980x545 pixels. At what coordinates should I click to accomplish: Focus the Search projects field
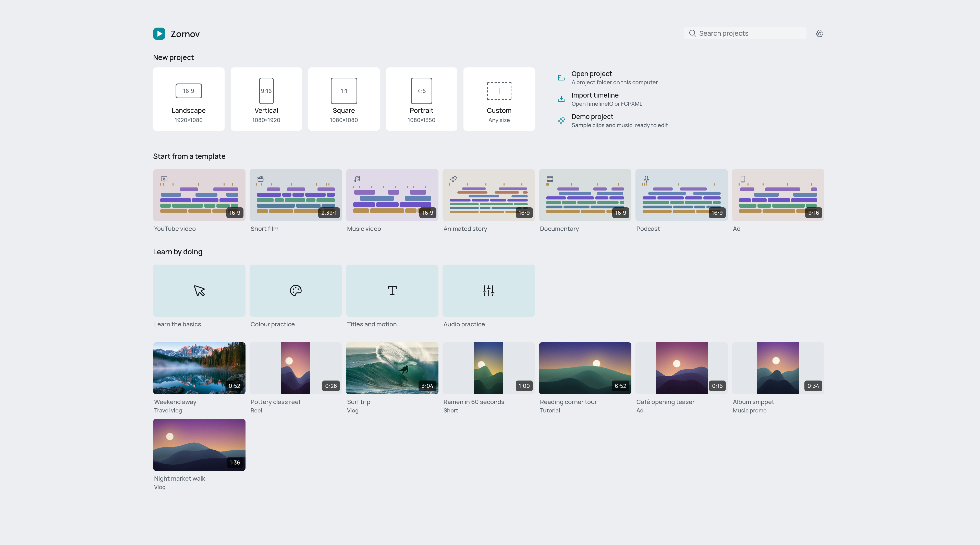745,33
